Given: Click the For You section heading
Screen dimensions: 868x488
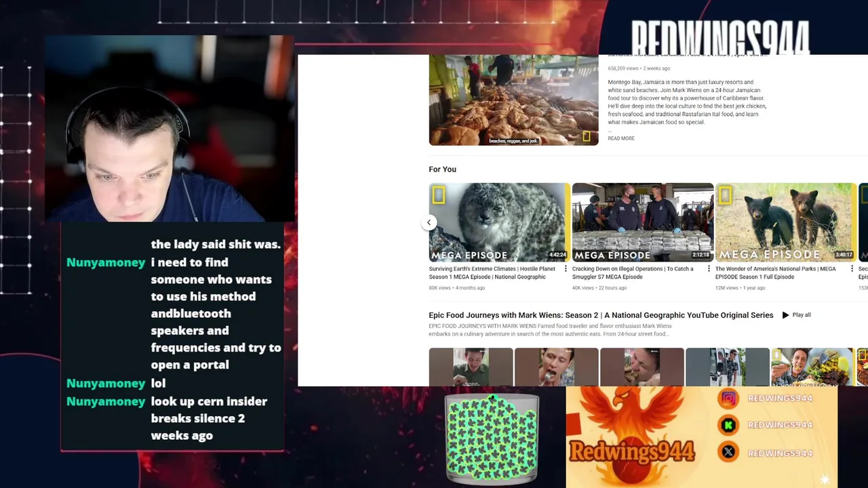Looking at the screenshot, I should [442, 169].
